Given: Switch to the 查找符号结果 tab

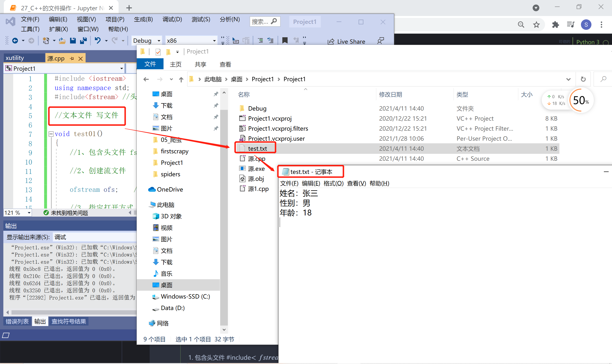Looking at the screenshot, I should 69,321.
